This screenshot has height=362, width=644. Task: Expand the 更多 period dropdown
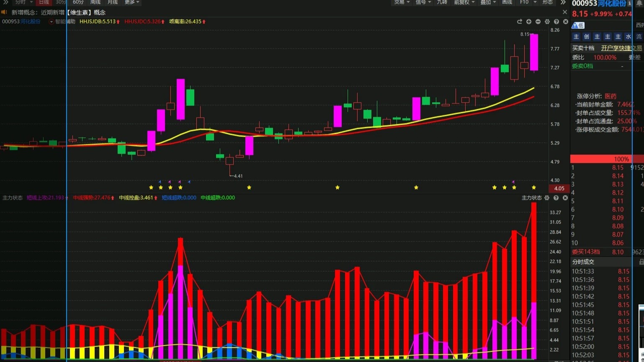(131, 3)
